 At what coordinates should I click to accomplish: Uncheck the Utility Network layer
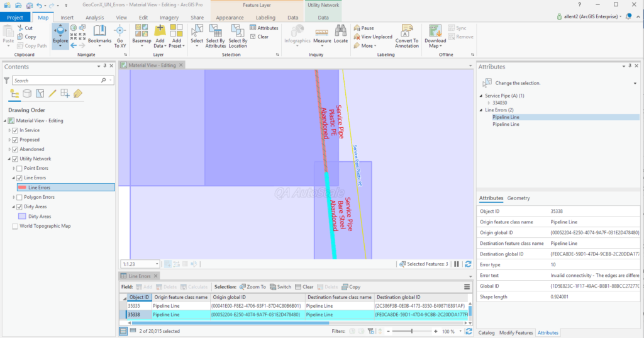(x=15, y=159)
